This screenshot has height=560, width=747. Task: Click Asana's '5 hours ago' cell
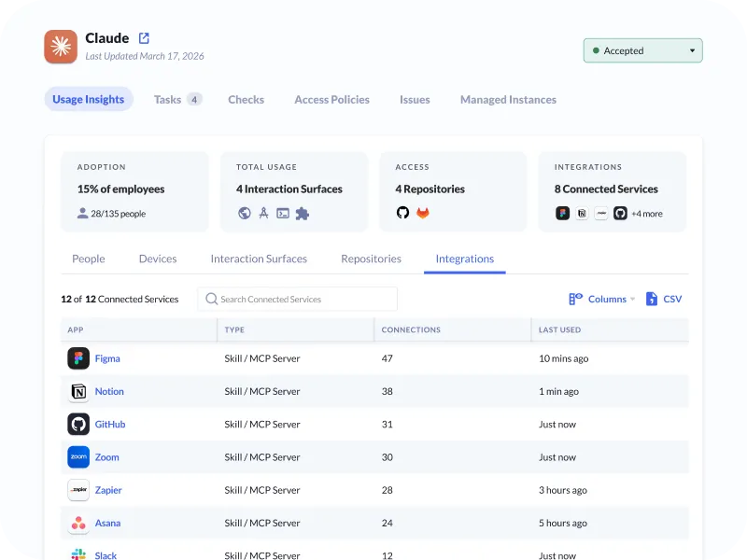563,523
